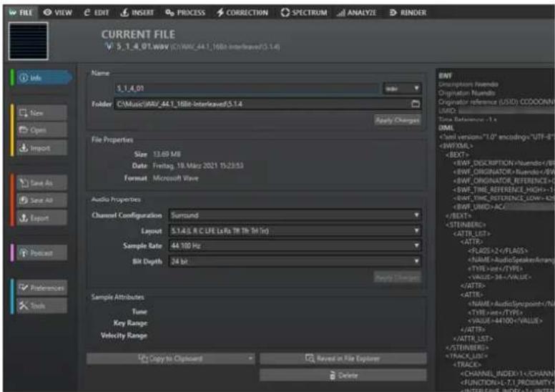The image size is (555, 392).
Task: Click the waveform thumbnail of current file
Action: [29, 41]
